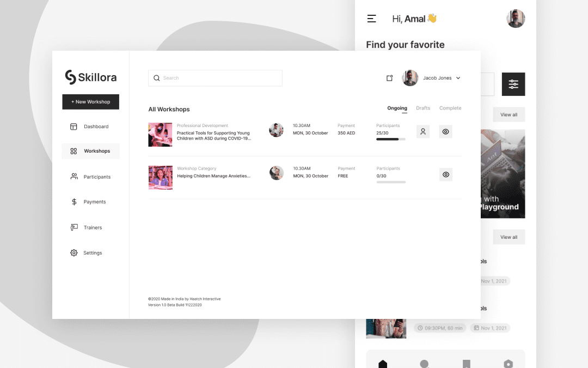Click the 25/30 participants progress bar
Screen dimensions: 588x368
click(x=391, y=140)
